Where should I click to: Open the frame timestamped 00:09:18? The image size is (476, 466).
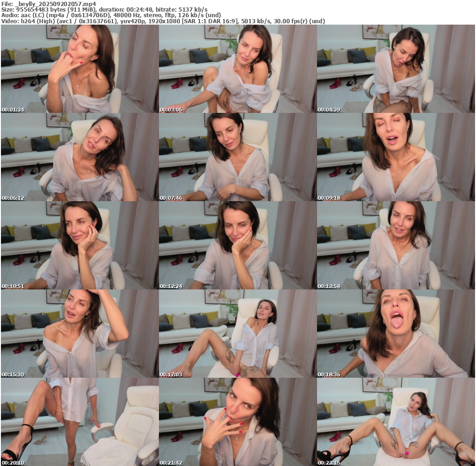[396, 157]
